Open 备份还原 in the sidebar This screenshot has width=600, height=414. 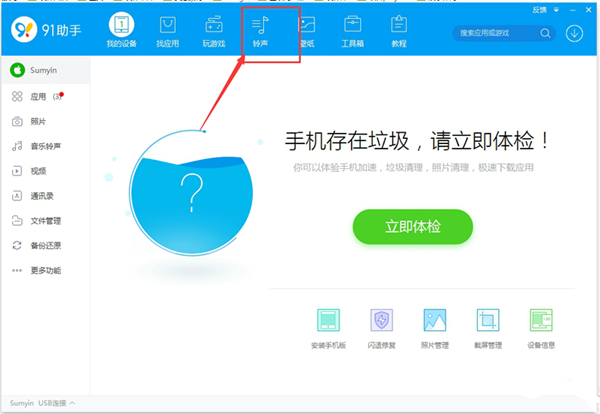[46, 245]
